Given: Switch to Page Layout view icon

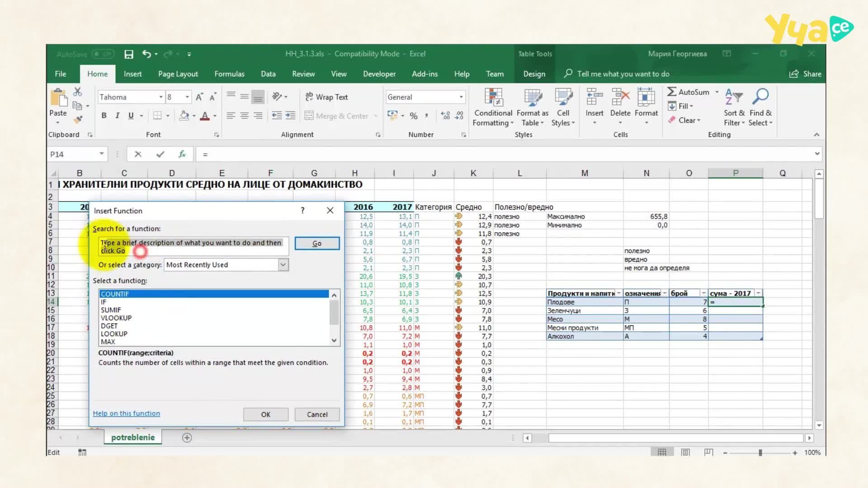Looking at the screenshot, I should [685, 452].
